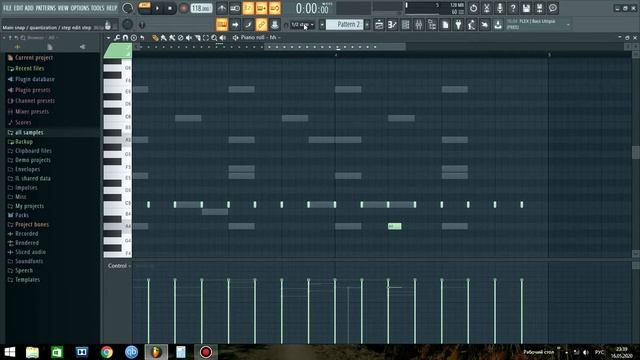Click the Play button in transport
Screen dimensions: 640x360
(x=157, y=8)
